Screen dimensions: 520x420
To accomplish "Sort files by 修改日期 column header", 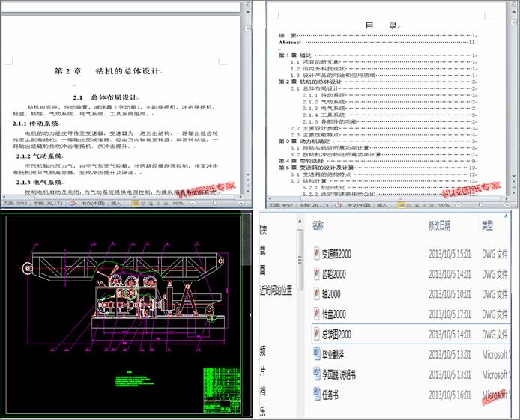I will coord(439,225).
